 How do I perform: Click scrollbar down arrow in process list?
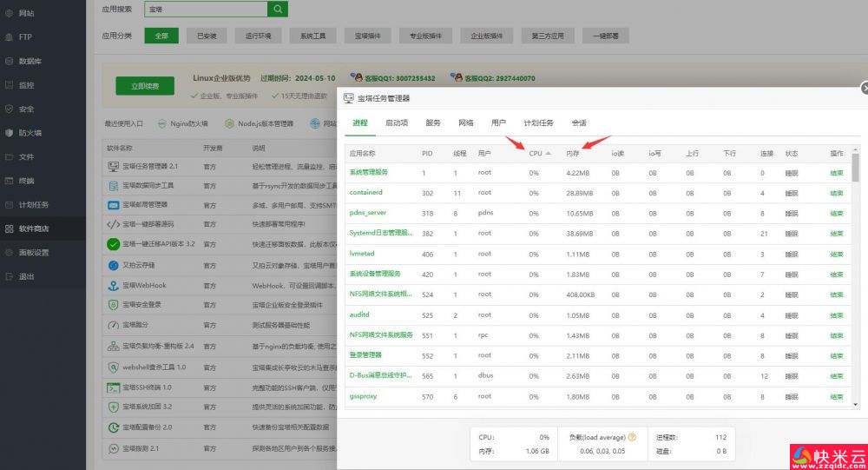click(x=855, y=405)
